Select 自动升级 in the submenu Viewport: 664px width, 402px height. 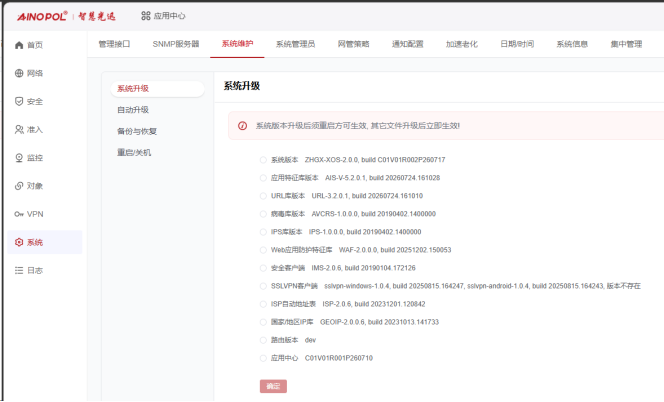click(x=133, y=110)
